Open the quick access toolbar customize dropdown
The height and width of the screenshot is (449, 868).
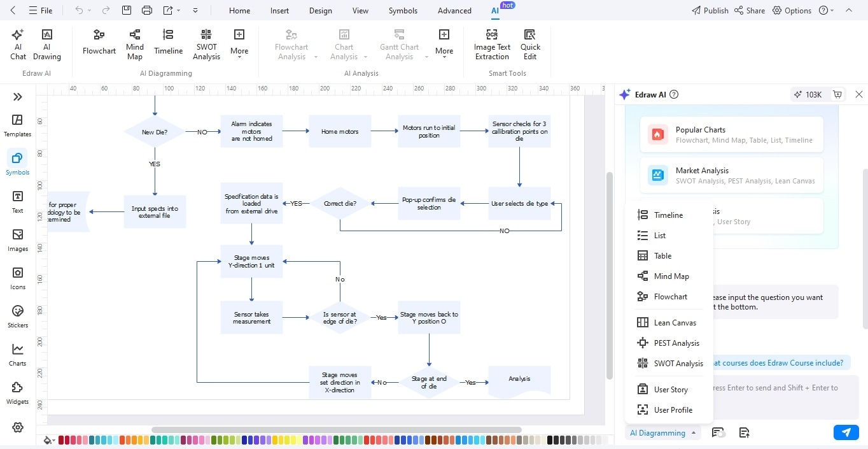[x=195, y=11]
